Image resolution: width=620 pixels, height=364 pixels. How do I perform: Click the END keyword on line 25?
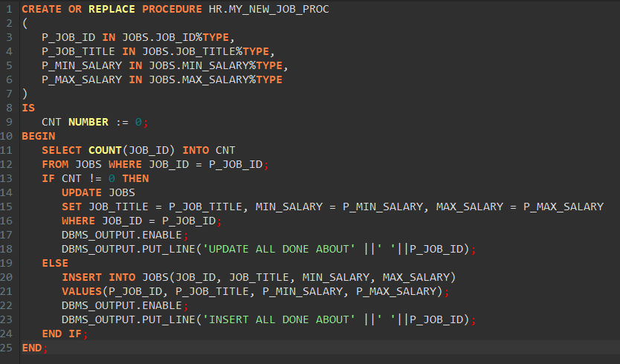pos(32,348)
